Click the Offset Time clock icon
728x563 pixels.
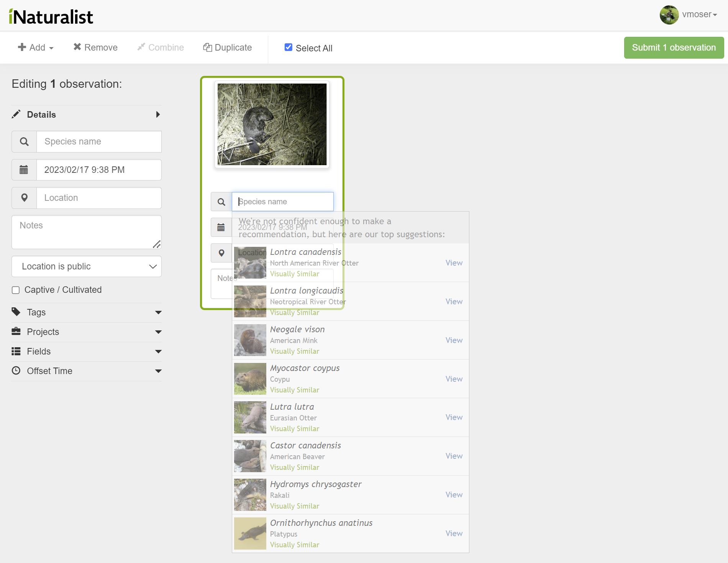point(16,371)
